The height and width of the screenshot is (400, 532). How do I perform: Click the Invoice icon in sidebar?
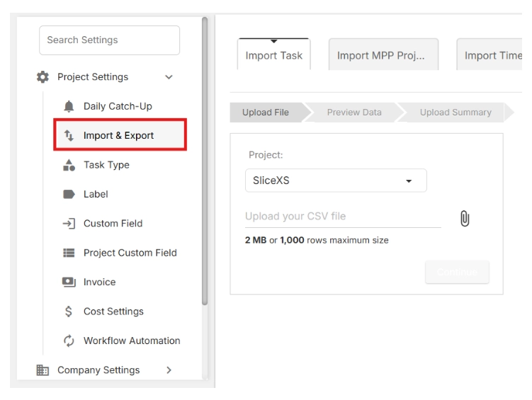point(69,282)
